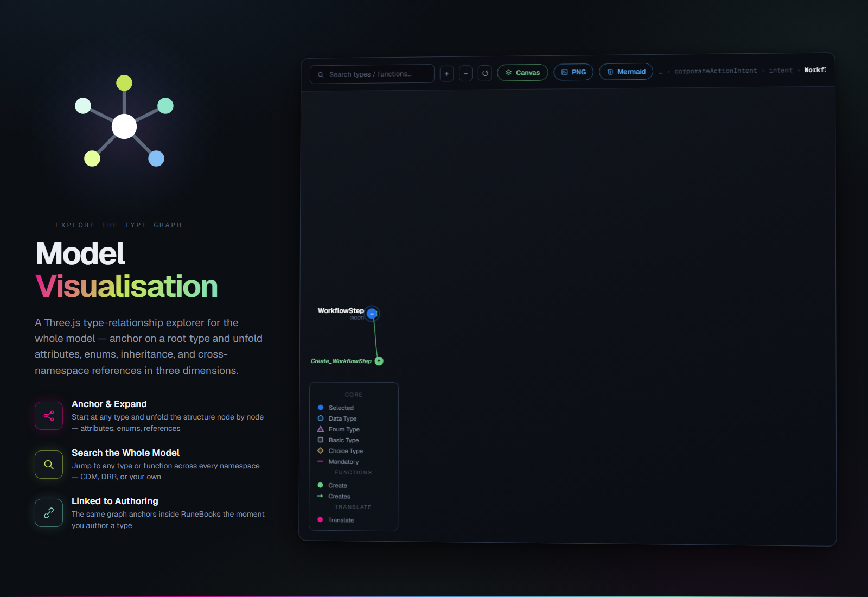This screenshot has width=868, height=597.
Task: Export the graph as PNG
Action: (x=573, y=72)
